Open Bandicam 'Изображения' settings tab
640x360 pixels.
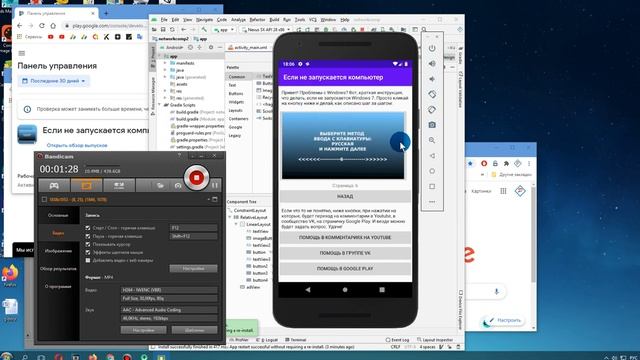pyautogui.click(x=58, y=251)
